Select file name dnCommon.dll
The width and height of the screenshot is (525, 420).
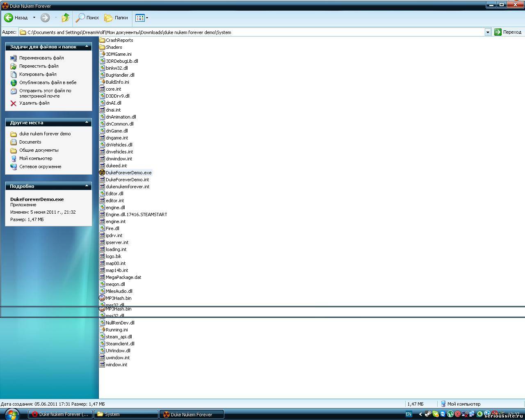point(120,124)
